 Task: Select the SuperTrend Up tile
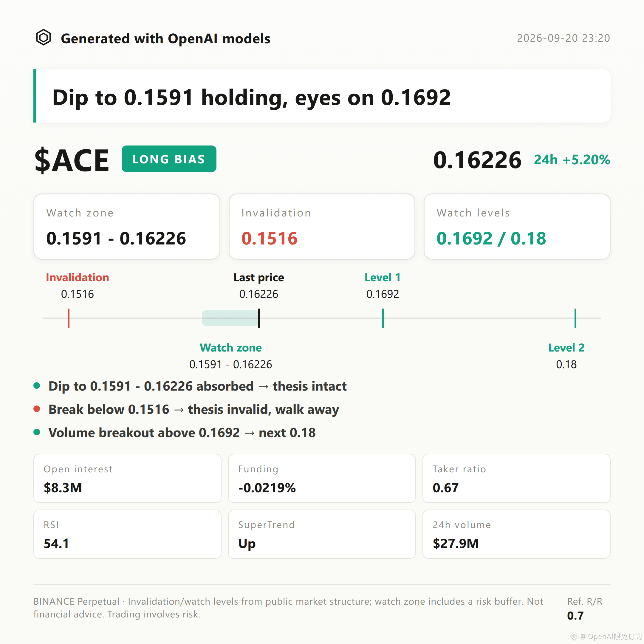pos(322,534)
